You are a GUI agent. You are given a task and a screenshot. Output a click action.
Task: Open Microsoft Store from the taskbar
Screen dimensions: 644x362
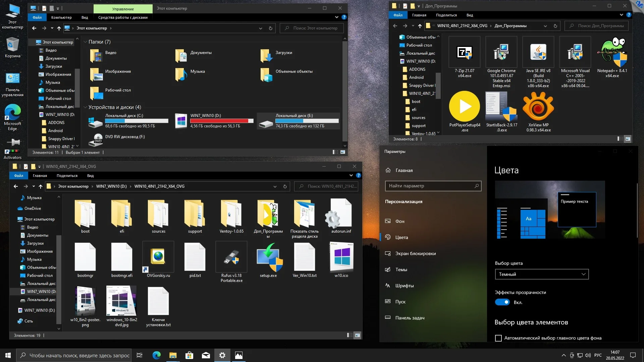tap(189, 355)
